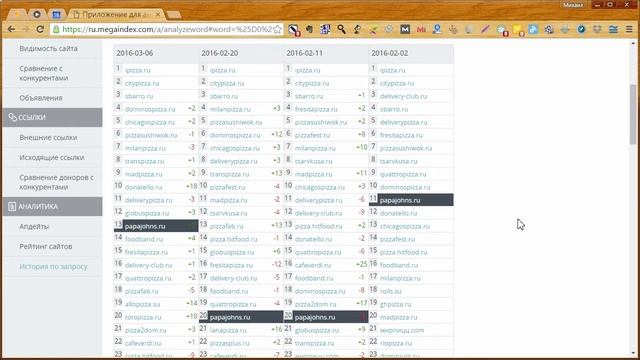Select the 'Приложение для' browser tab

[116, 14]
